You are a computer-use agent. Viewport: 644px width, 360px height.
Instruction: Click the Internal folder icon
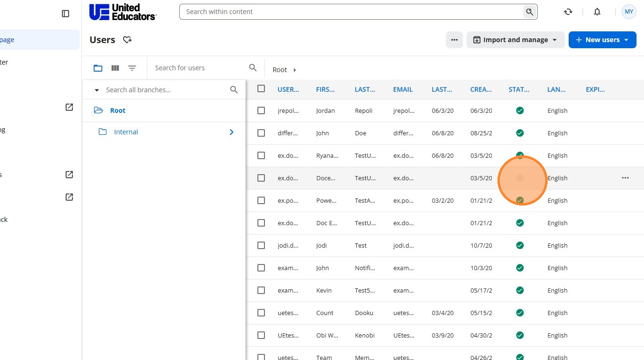click(102, 132)
